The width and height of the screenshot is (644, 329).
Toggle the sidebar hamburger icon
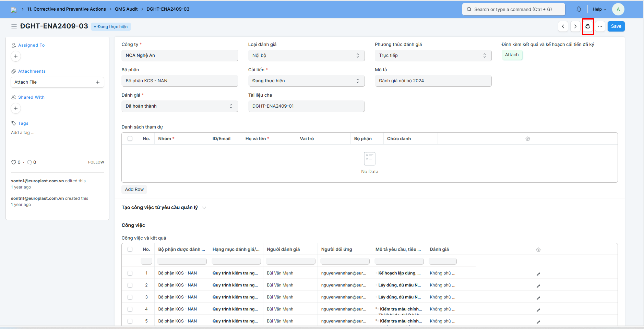point(14,26)
